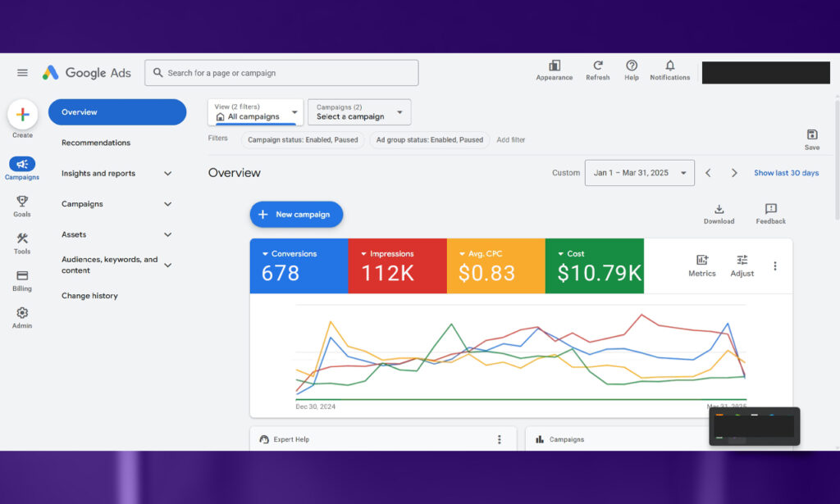
Task: Open the Help menu icon
Action: (x=632, y=70)
